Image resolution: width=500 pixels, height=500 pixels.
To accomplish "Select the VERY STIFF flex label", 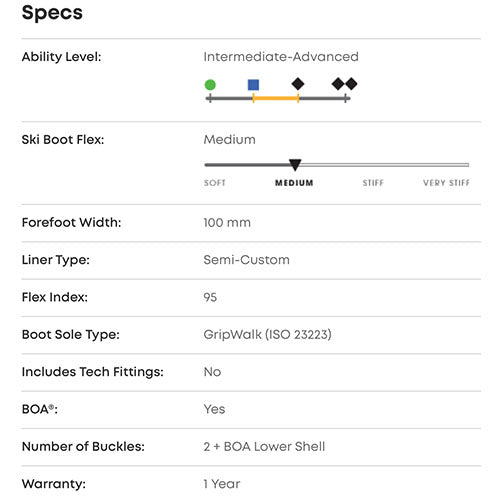I will (x=446, y=183).
